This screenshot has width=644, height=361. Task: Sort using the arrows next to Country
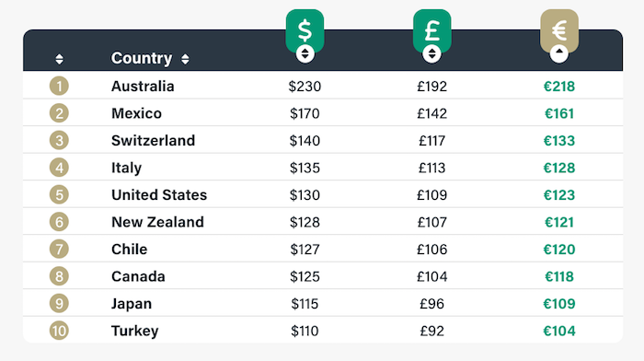coord(185,59)
